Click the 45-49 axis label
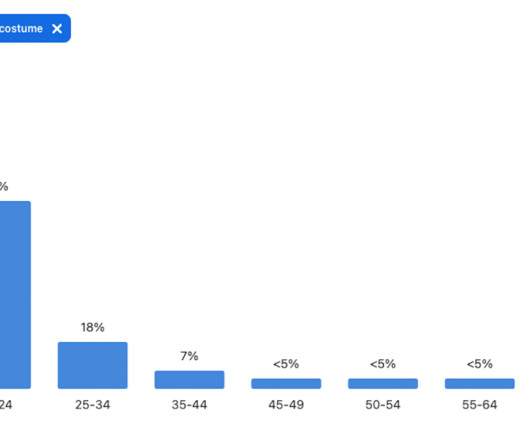This screenshot has height=442, width=530. pyautogui.click(x=286, y=405)
